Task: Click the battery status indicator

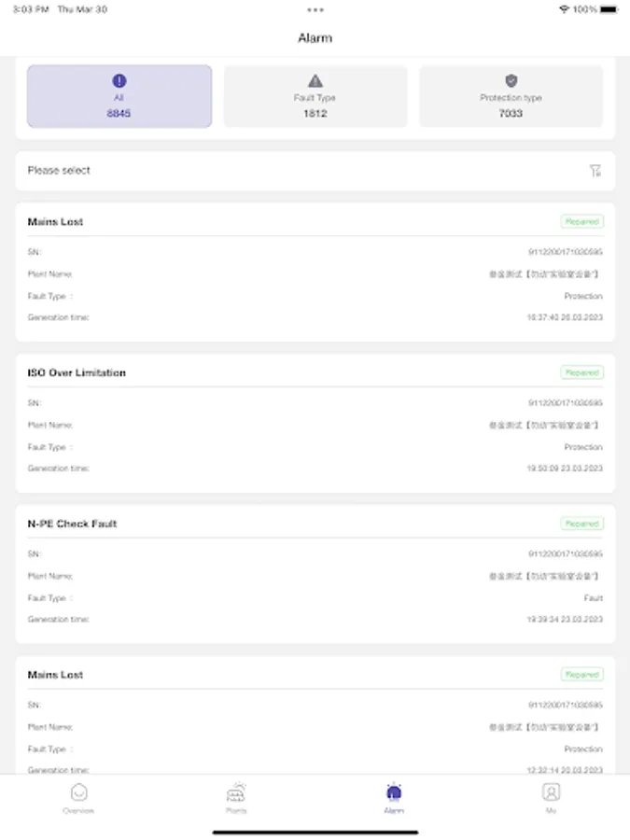Action: 609,9
